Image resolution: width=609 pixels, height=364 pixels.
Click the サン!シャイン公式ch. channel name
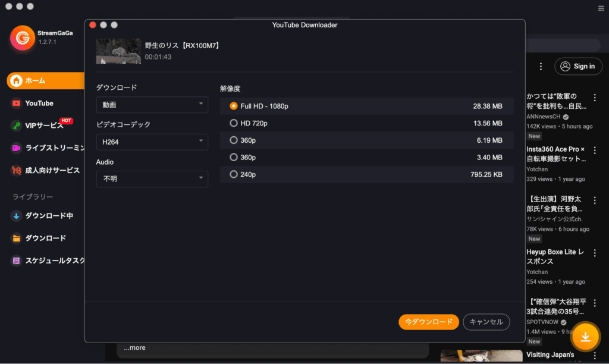click(554, 219)
